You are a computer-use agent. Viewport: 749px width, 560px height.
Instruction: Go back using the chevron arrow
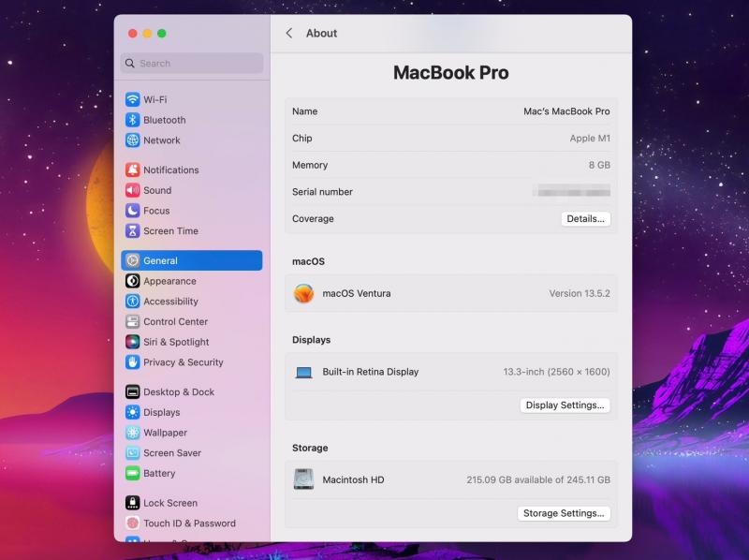[288, 33]
